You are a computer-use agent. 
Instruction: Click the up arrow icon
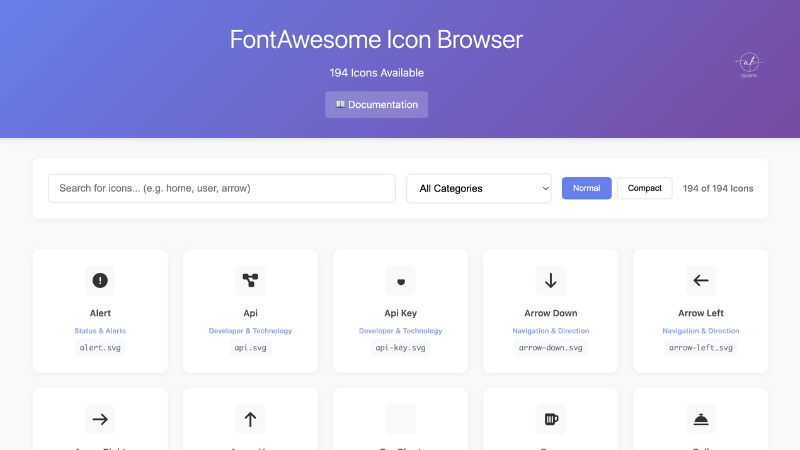click(x=250, y=419)
